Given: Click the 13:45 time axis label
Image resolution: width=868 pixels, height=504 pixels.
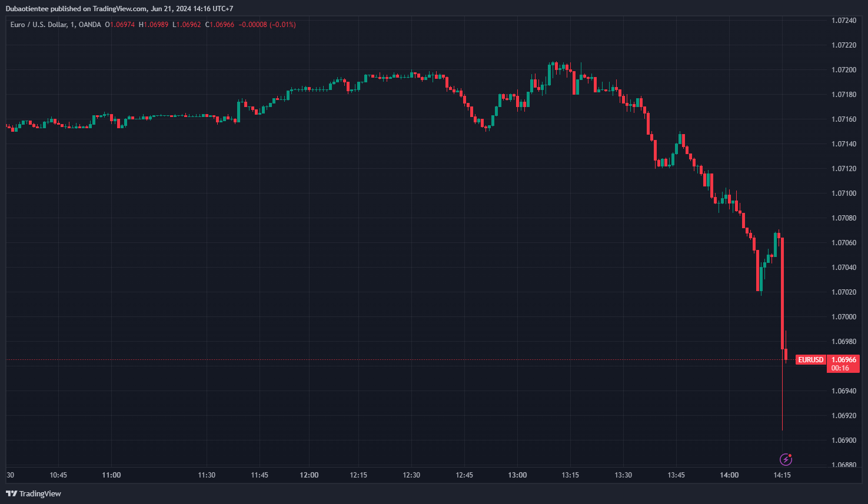Looking at the screenshot, I should tap(676, 475).
